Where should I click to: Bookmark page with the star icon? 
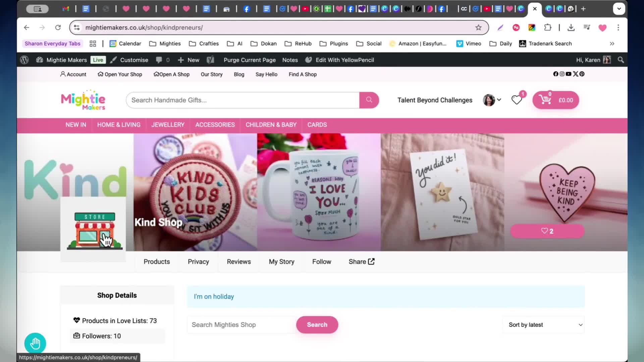click(x=478, y=27)
